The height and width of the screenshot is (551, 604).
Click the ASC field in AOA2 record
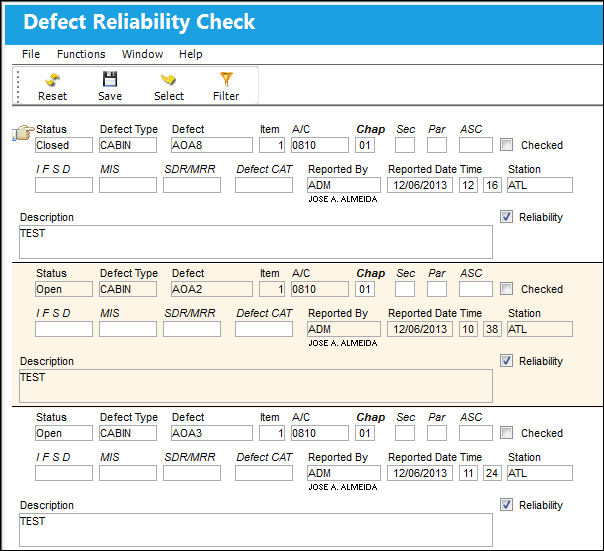pos(476,289)
